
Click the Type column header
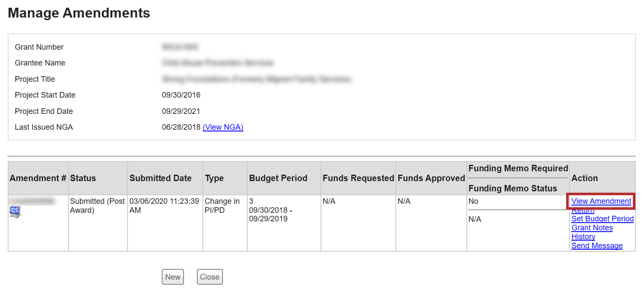point(214,178)
